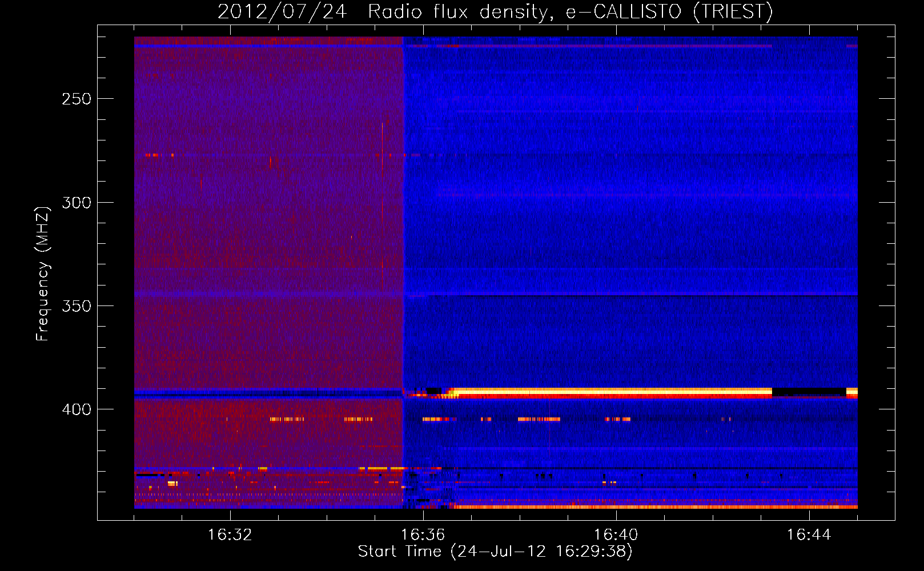This screenshot has height=571, width=924.
Task: Click the 'Frequency (MHZ)' y-axis label
Action: point(43,274)
